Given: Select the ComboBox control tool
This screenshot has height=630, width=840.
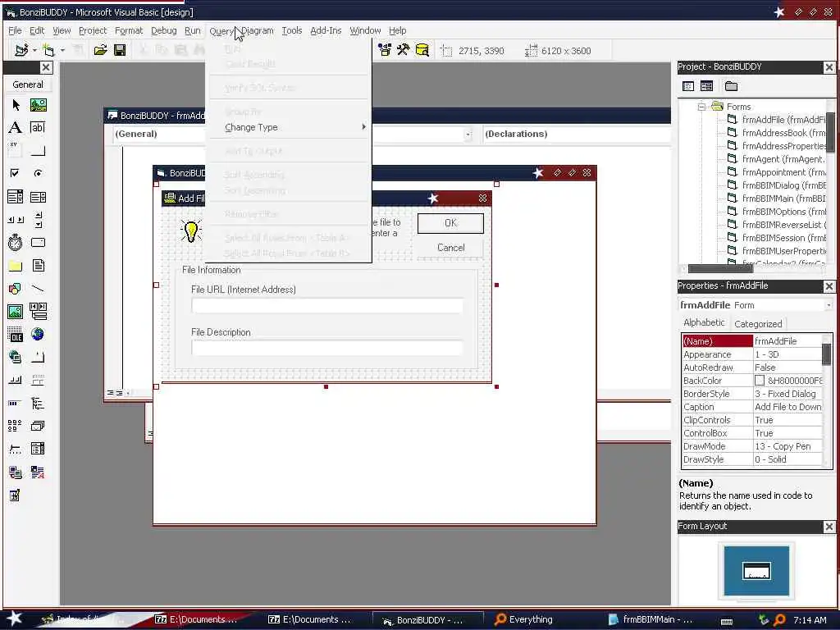Looking at the screenshot, I should tap(16, 197).
